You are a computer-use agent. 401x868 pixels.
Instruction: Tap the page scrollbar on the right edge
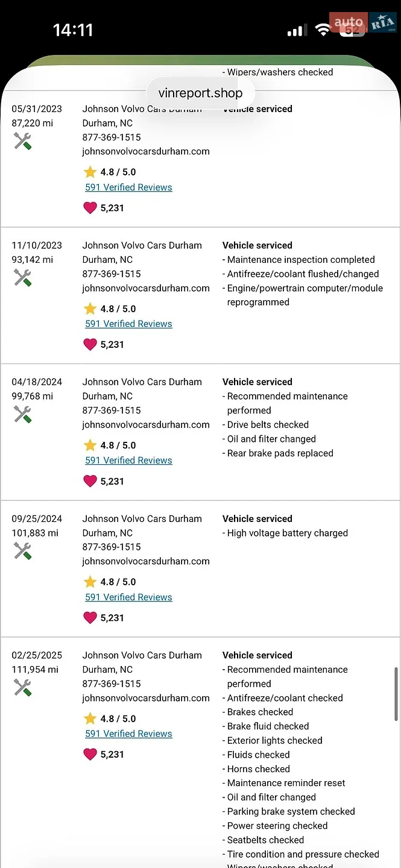pos(396,693)
